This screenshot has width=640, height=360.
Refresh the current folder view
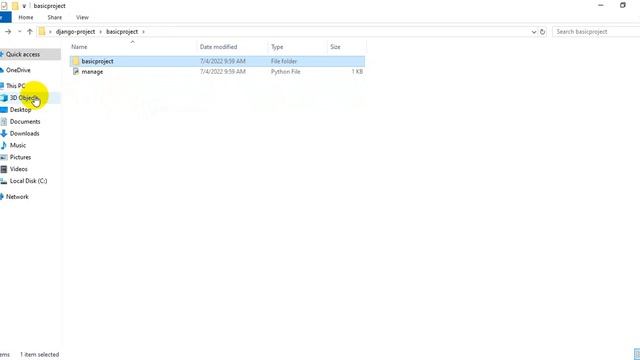(542, 31)
